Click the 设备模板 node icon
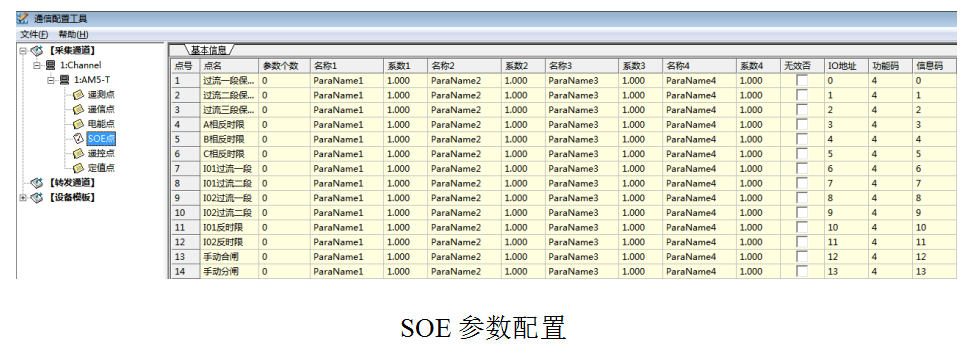This screenshot has height=360, width=972. [37, 198]
